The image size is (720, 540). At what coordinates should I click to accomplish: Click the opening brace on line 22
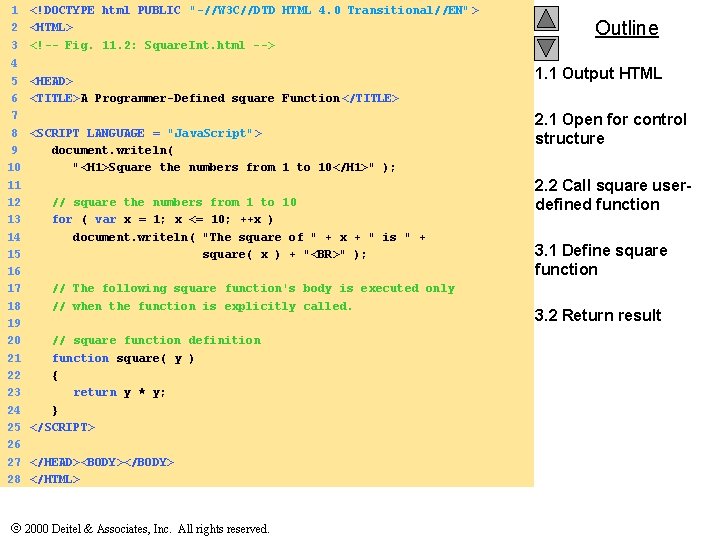55,376
